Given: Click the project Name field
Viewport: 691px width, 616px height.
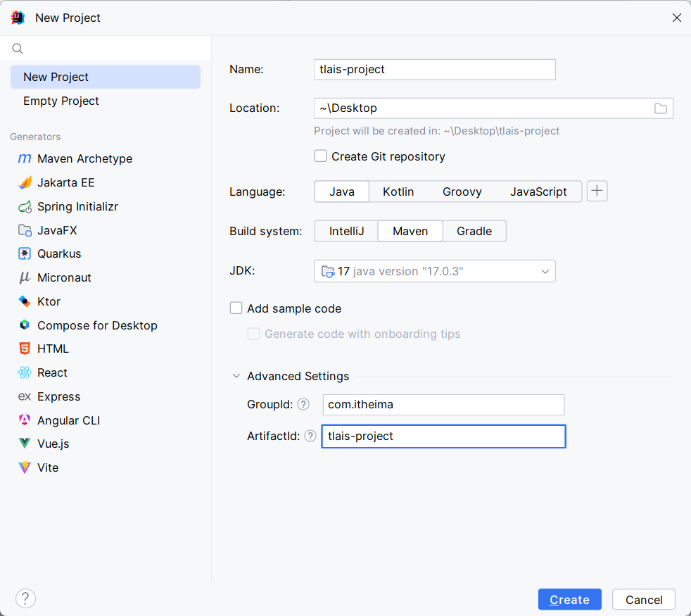Looking at the screenshot, I should tap(435, 70).
